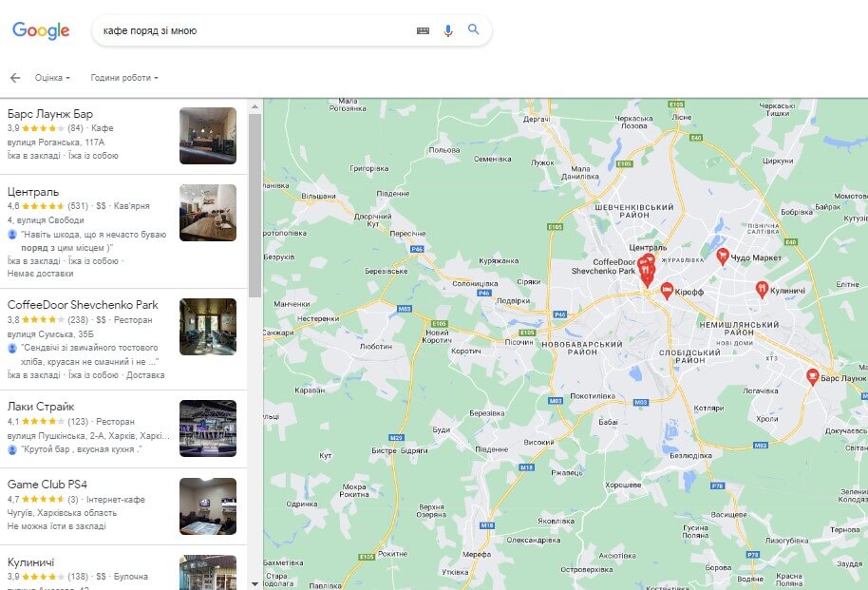Select the Лаки Страйк restaurant result
868x590 pixels.
click(41, 407)
